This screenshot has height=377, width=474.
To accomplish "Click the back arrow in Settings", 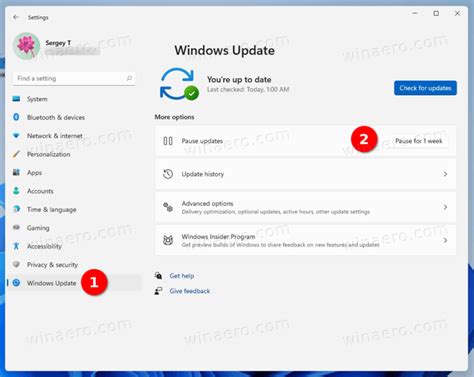I will tap(16, 17).
